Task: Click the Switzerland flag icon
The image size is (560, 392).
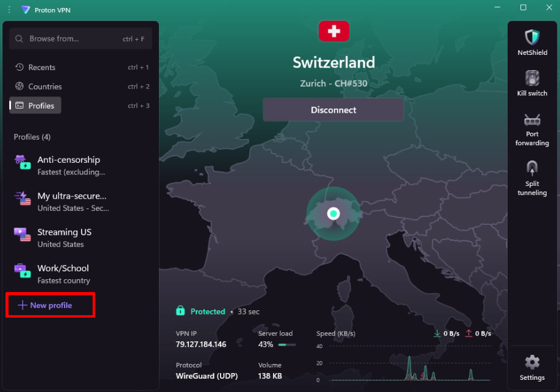Action: [x=333, y=31]
